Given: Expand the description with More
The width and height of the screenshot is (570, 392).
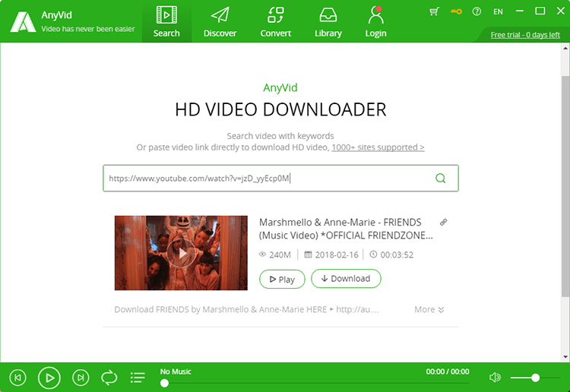Looking at the screenshot, I should [429, 309].
